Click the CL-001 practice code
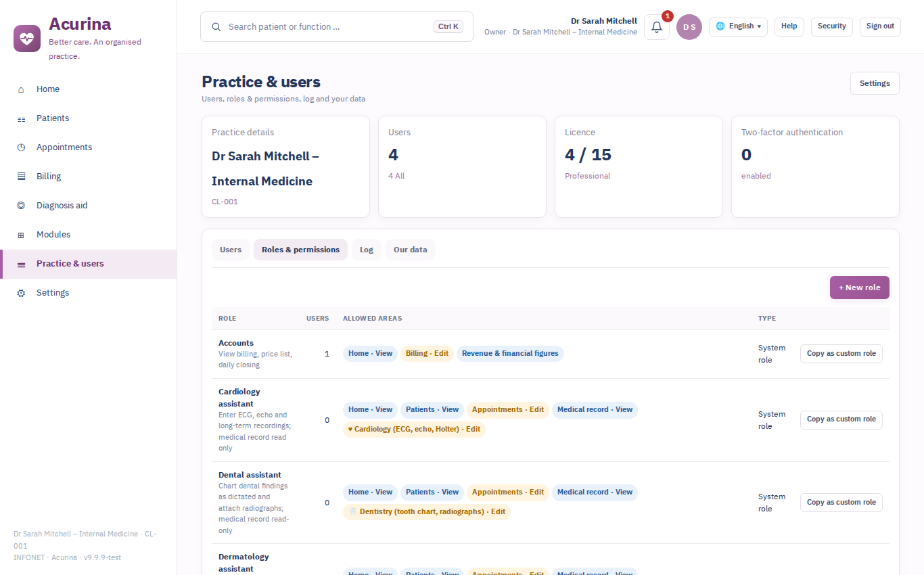This screenshot has height=575, width=924. 225,202
